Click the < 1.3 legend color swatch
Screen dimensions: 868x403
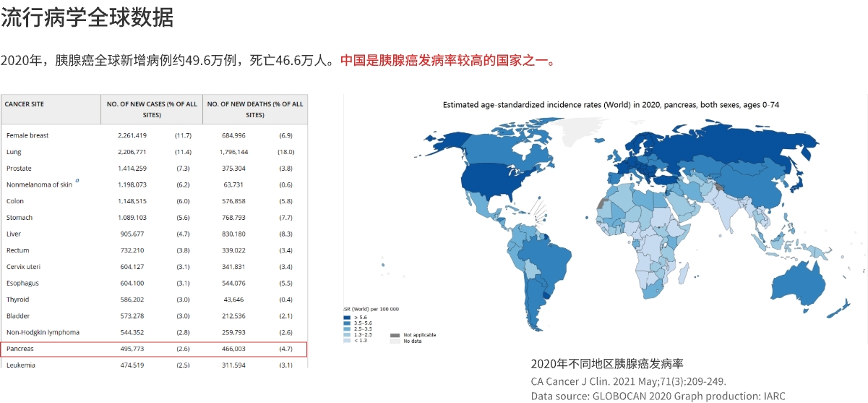(348, 341)
